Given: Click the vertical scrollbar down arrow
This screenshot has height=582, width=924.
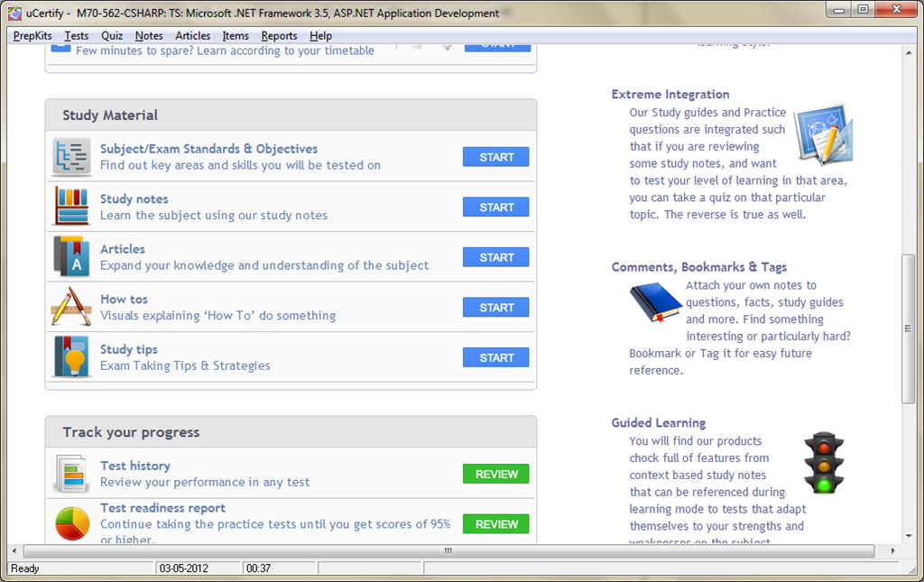Looking at the screenshot, I should pyautogui.click(x=908, y=536).
